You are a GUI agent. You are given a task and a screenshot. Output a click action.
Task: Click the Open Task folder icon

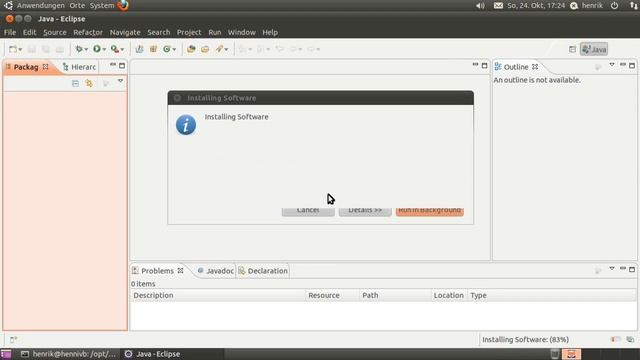tap(205, 49)
